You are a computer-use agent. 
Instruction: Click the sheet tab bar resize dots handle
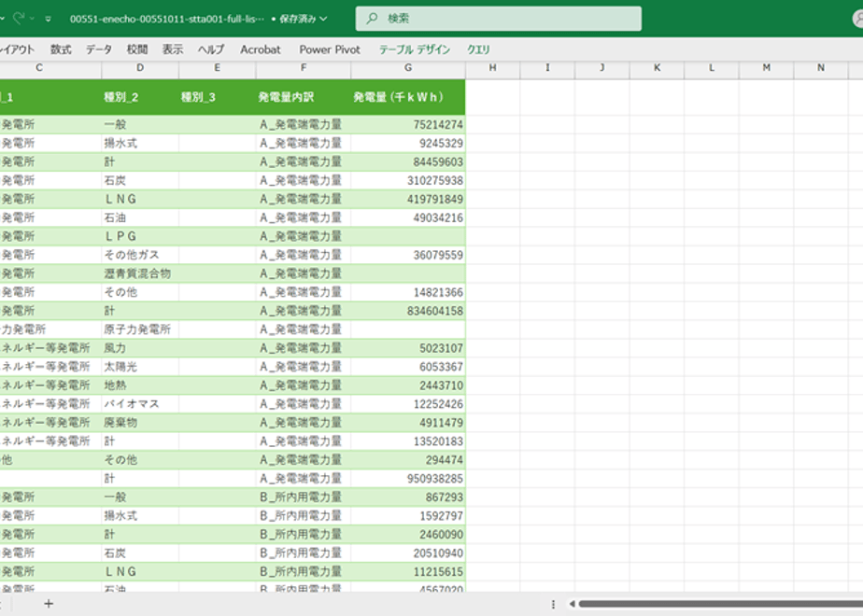(x=553, y=604)
